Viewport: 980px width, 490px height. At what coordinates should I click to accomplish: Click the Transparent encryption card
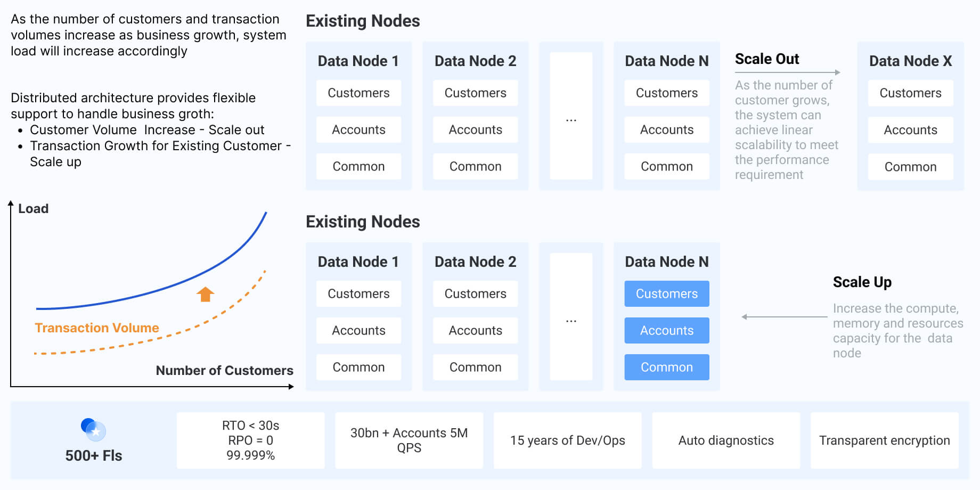[x=884, y=440]
